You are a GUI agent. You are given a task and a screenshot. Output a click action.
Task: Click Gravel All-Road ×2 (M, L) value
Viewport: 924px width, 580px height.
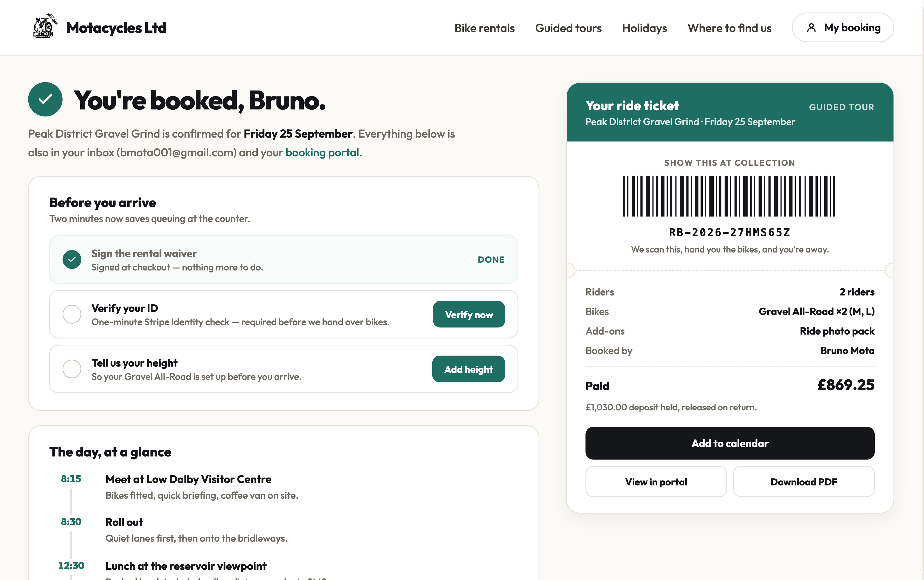pos(816,312)
